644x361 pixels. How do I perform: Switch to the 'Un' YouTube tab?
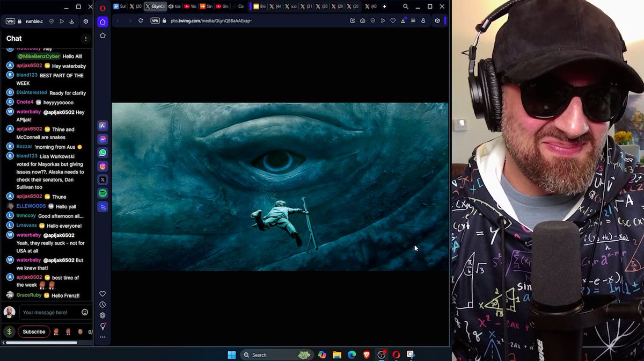pos(222,6)
